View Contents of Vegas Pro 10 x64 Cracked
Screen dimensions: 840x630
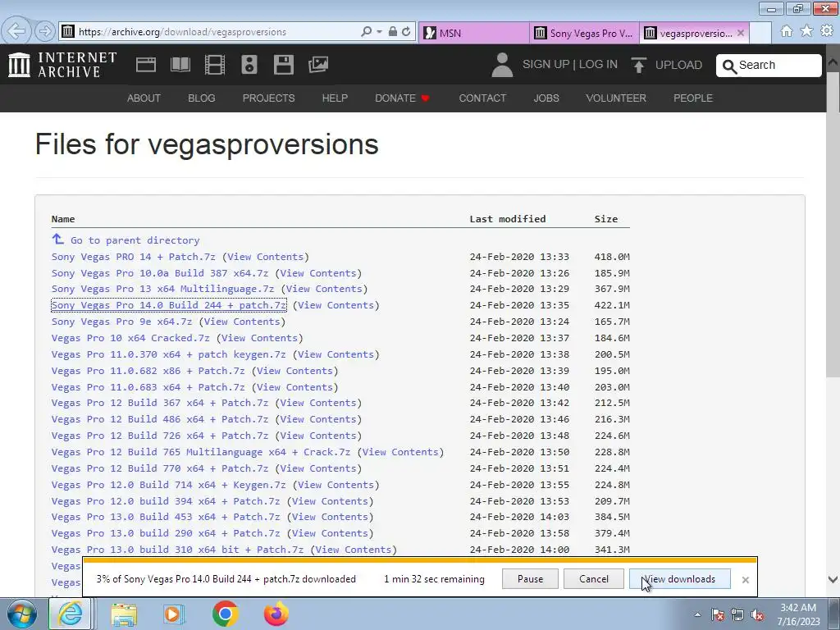click(x=259, y=338)
